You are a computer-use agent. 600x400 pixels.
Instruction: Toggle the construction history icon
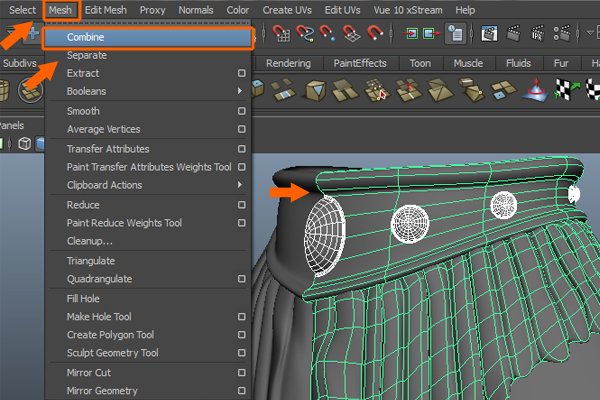(455, 33)
